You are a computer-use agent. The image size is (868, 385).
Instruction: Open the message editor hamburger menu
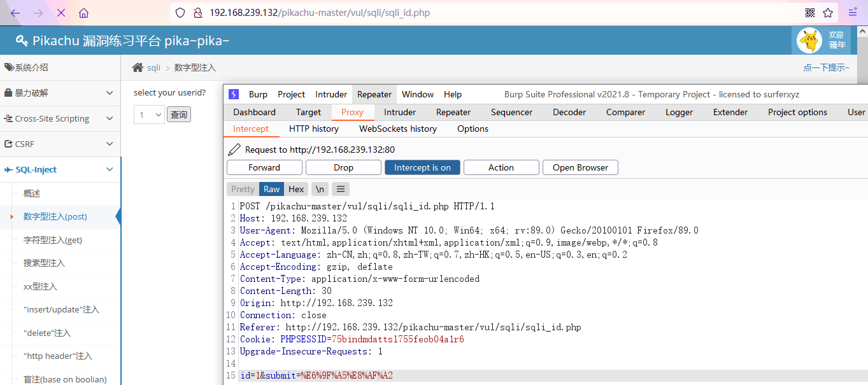click(x=341, y=189)
